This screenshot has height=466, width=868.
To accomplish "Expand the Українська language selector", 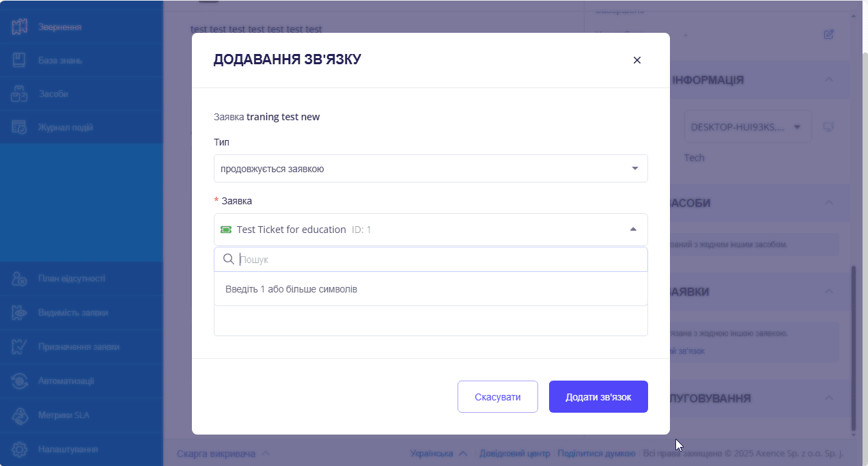I will tap(438, 452).
